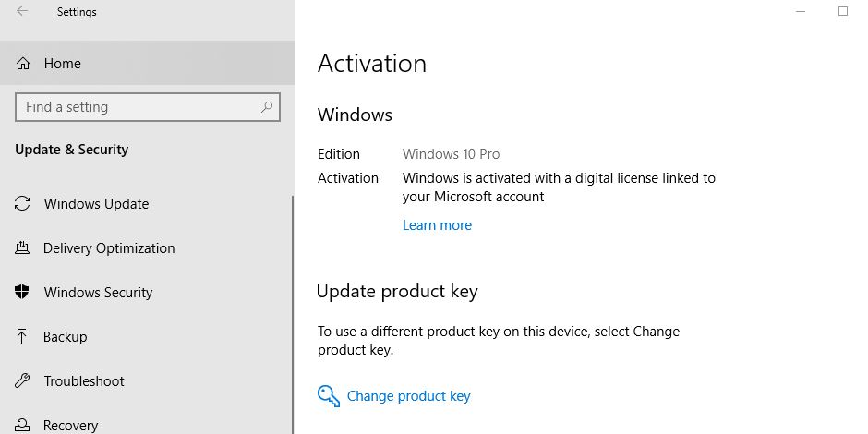Click the Windows Update sync icon
This screenshot has height=434, width=868.
22,204
